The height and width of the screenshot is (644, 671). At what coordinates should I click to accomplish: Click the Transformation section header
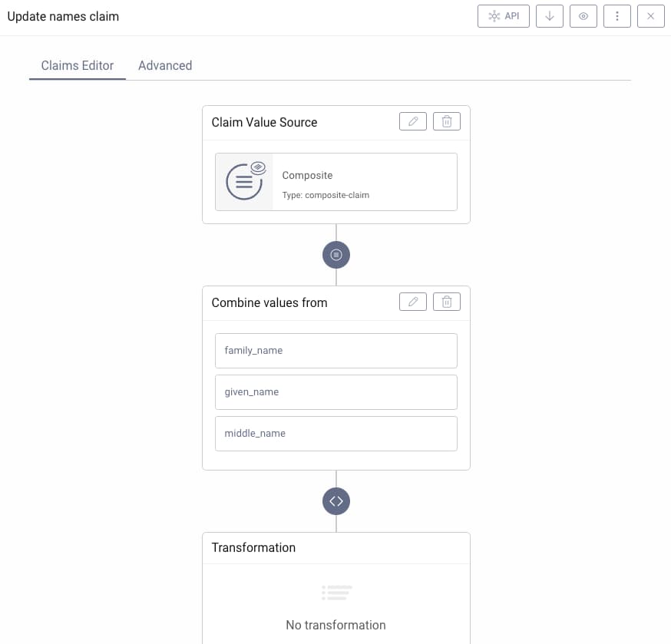(253, 548)
